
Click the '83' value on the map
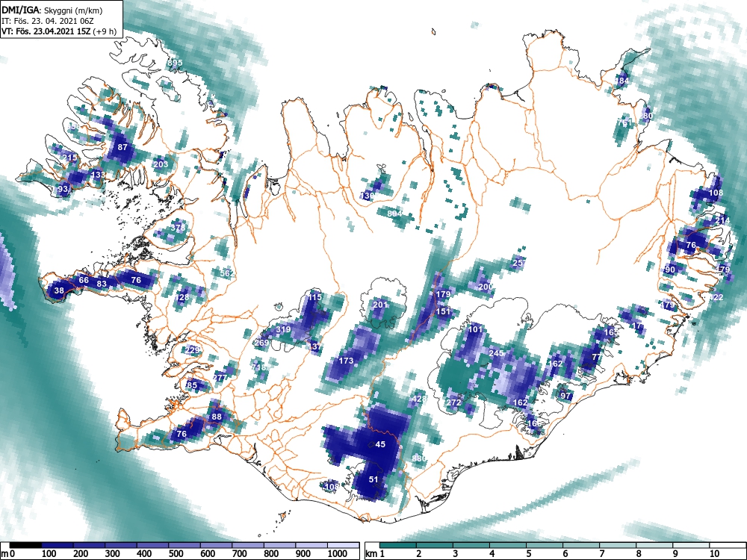click(x=102, y=284)
